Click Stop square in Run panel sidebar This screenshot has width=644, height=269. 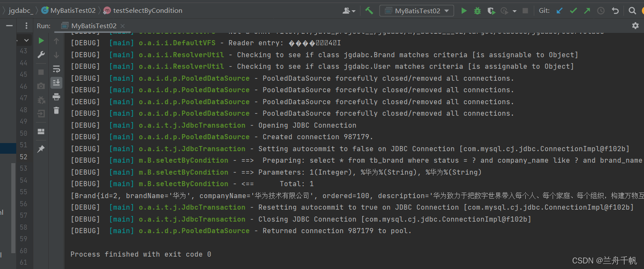(41, 72)
